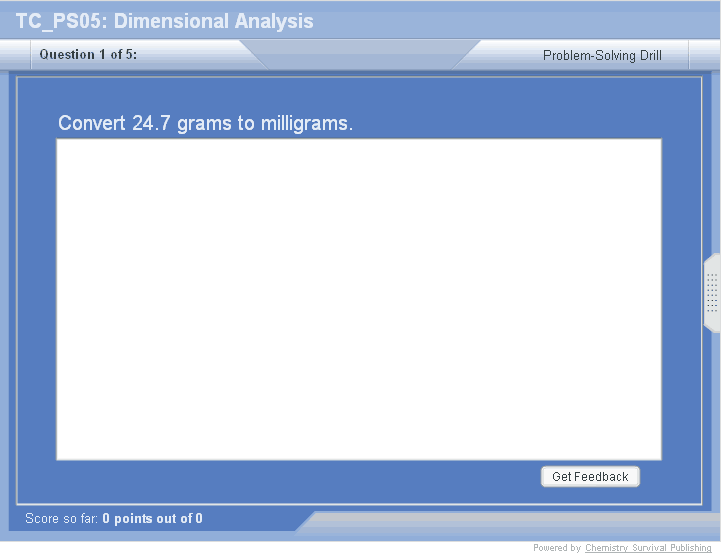Click the word Convert in the question

point(92,124)
